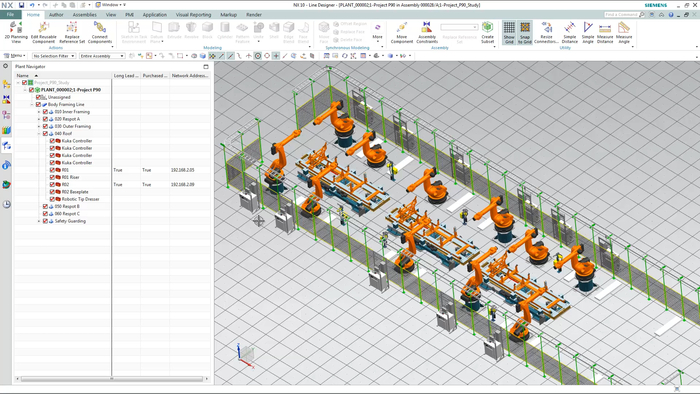Image resolution: width=700 pixels, height=394 pixels.
Task: Open Resize Connectors utility
Action: tap(546, 32)
